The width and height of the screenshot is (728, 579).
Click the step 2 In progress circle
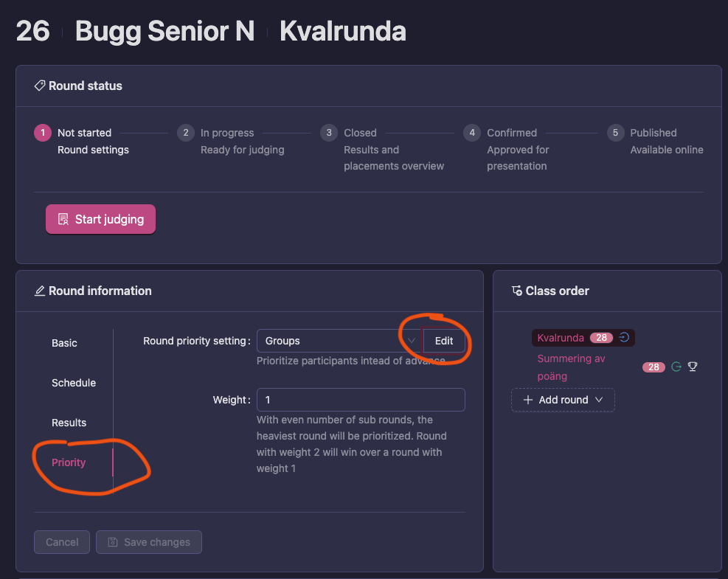(x=186, y=133)
